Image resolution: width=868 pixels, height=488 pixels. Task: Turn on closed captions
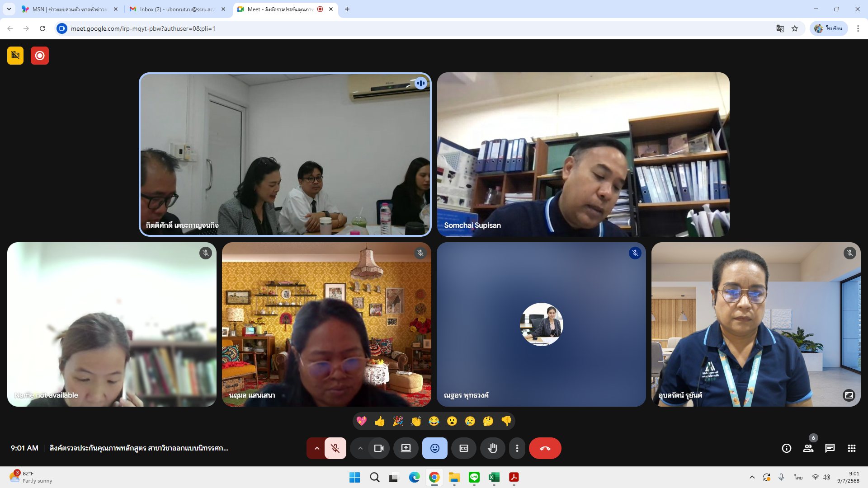[x=463, y=448]
